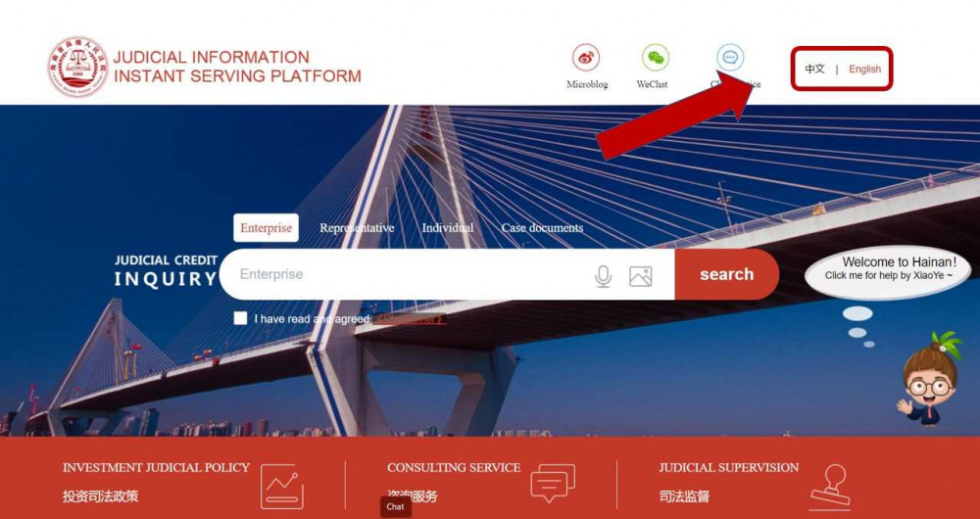This screenshot has height=519, width=980.
Task: Click the red search button
Action: tap(727, 274)
